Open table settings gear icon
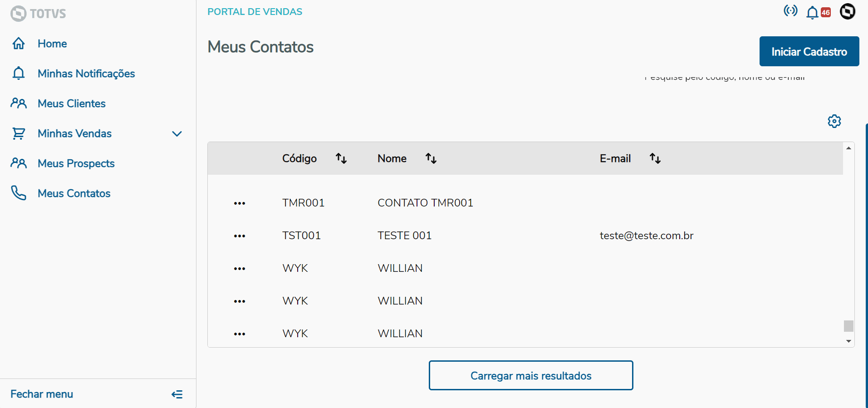This screenshot has height=408, width=868. coord(834,121)
